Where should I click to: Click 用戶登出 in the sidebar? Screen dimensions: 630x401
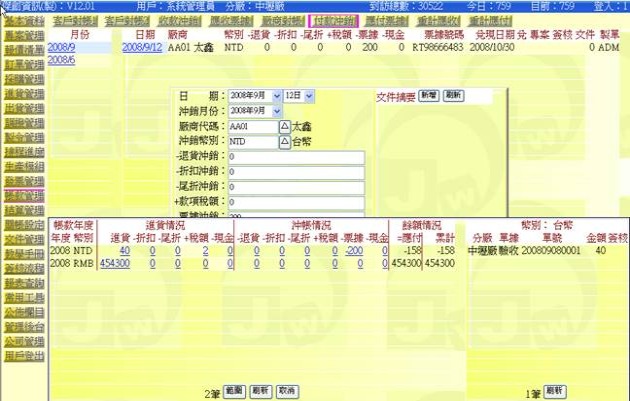[23, 354]
